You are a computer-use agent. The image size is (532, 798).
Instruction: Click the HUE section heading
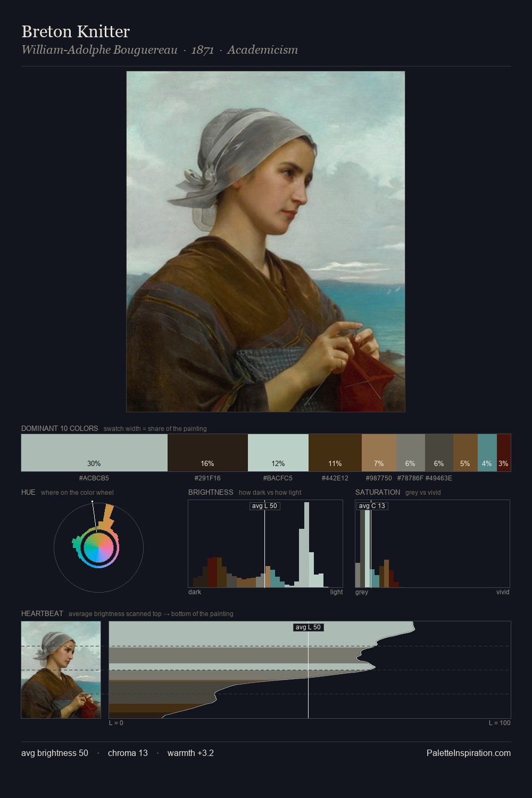28,492
